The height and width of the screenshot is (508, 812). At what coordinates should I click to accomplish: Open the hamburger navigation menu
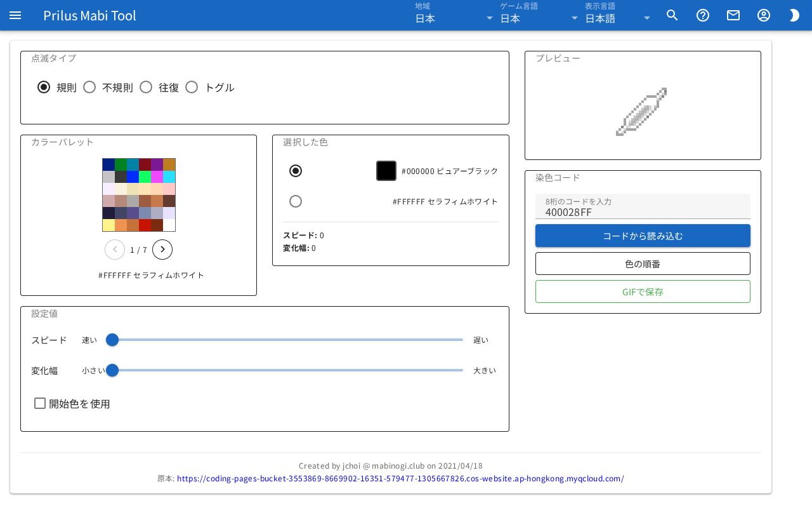(x=15, y=15)
